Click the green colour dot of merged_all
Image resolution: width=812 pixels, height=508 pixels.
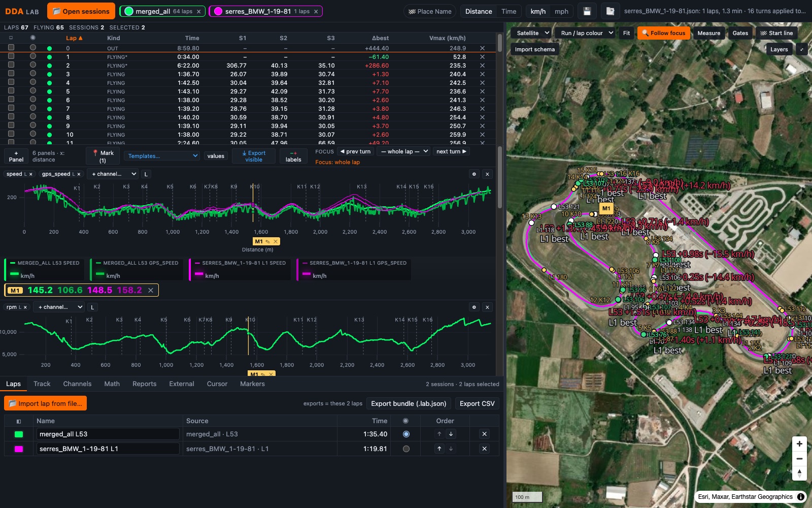[x=128, y=11]
